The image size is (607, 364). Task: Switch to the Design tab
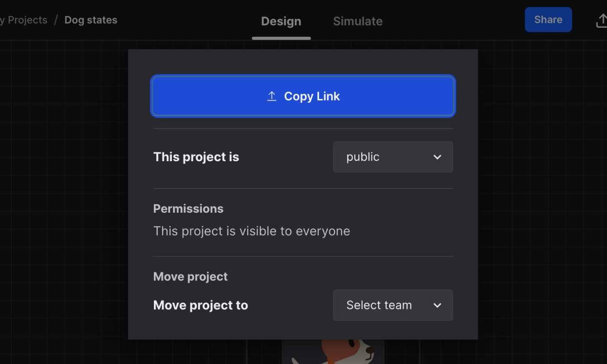click(x=281, y=21)
